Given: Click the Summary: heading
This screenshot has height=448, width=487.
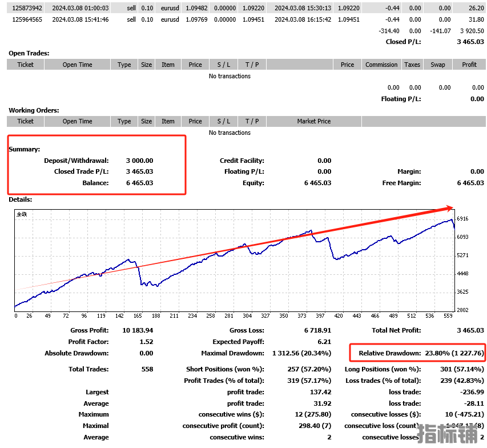Looking at the screenshot, I should [x=25, y=149].
